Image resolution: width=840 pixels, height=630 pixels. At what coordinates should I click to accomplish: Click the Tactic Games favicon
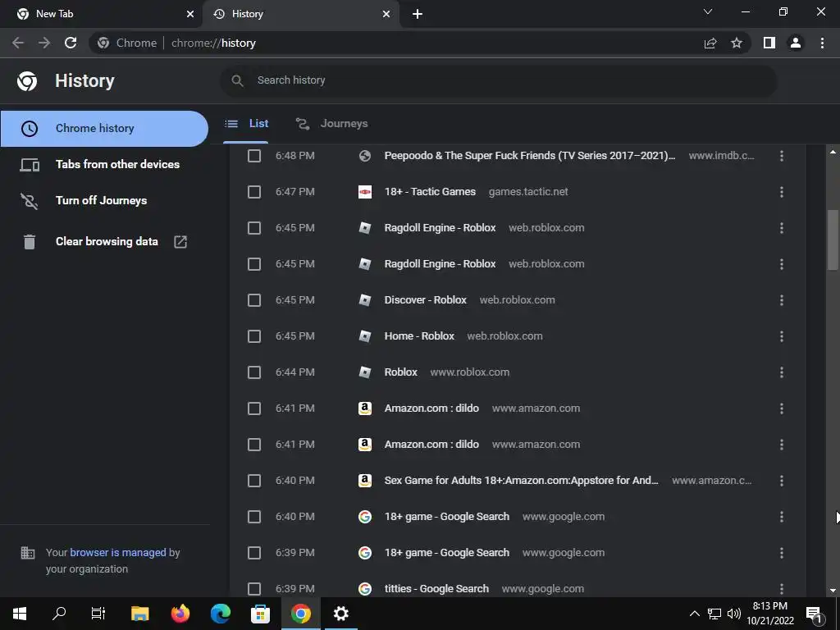point(365,192)
